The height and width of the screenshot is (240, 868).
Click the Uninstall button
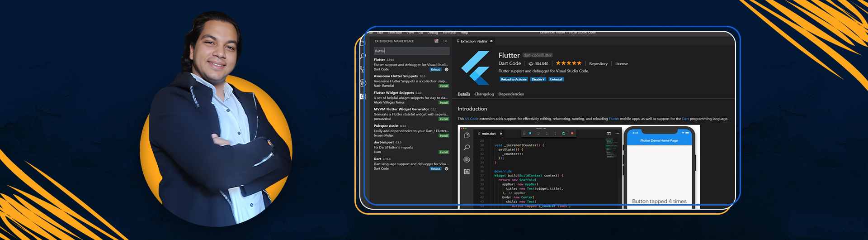click(x=556, y=79)
